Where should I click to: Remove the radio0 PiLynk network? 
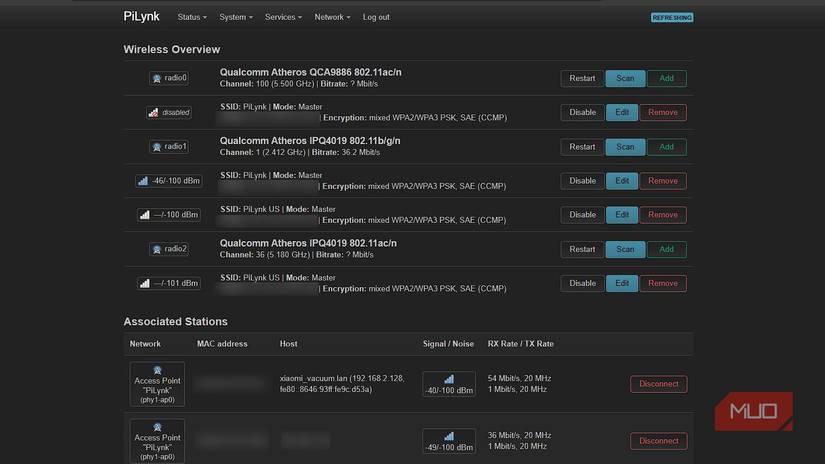tap(663, 112)
